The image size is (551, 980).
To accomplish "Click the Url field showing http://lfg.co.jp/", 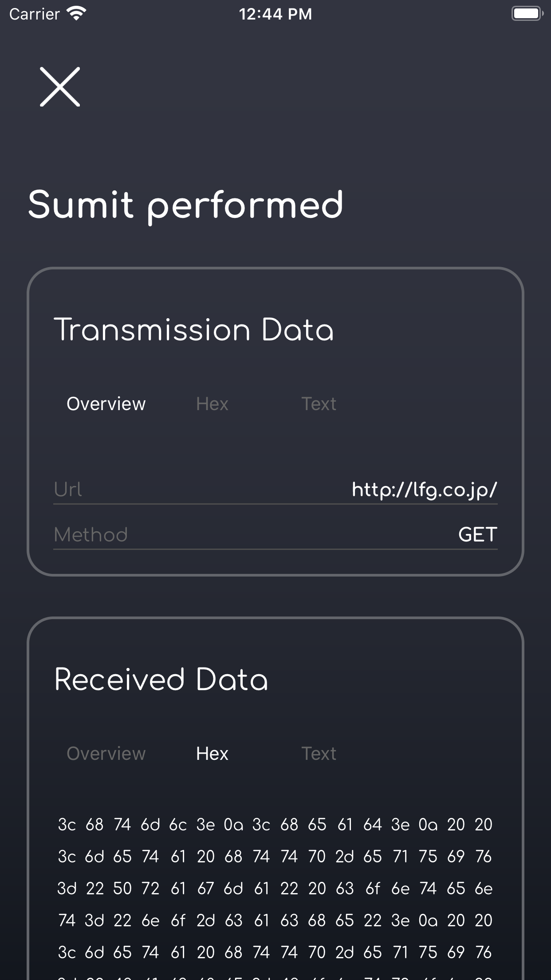I will (275, 490).
